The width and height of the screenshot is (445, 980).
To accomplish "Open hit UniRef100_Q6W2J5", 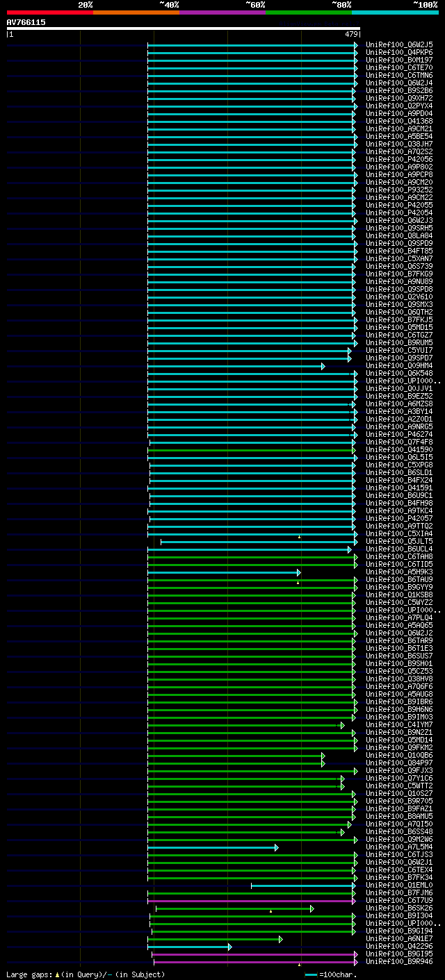I will point(399,45).
